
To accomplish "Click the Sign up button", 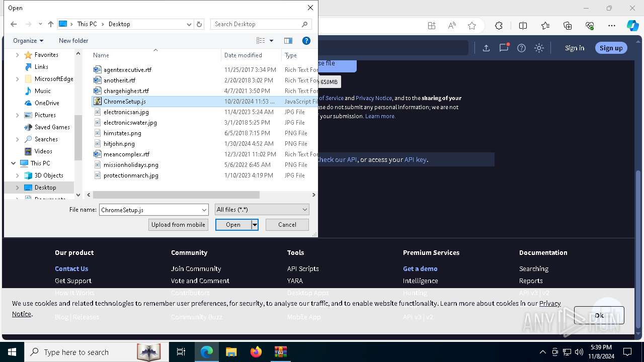I will (611, 48).
